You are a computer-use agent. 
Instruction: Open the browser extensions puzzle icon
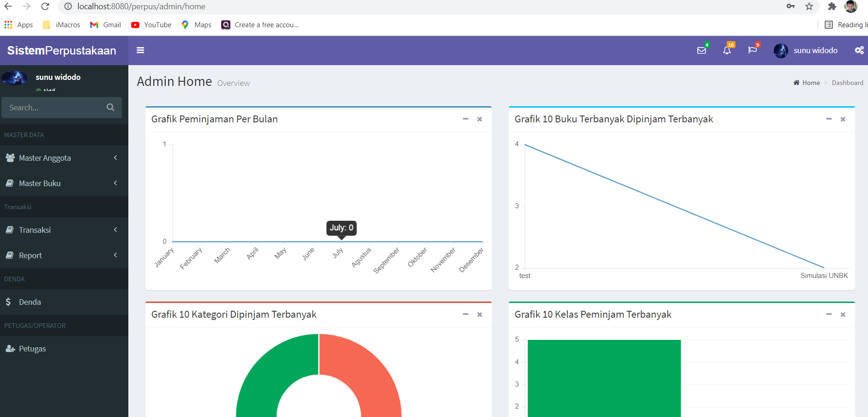click(x=832, y=6)
